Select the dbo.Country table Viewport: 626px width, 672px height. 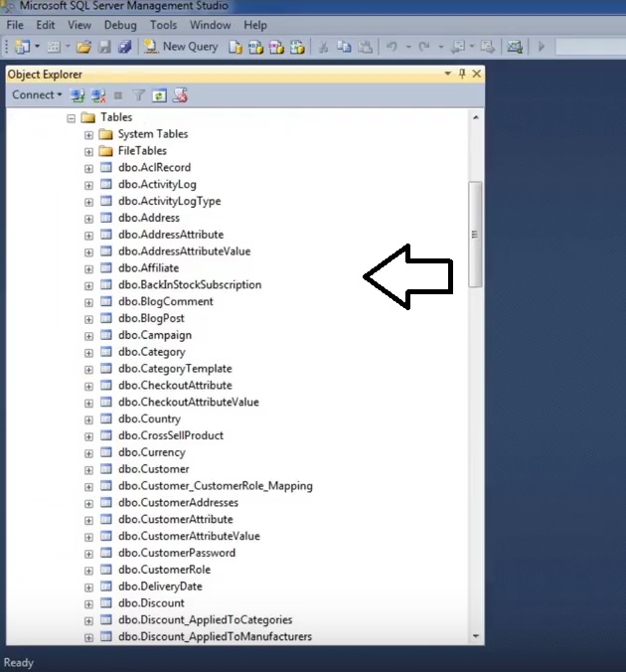coord(149,419)
